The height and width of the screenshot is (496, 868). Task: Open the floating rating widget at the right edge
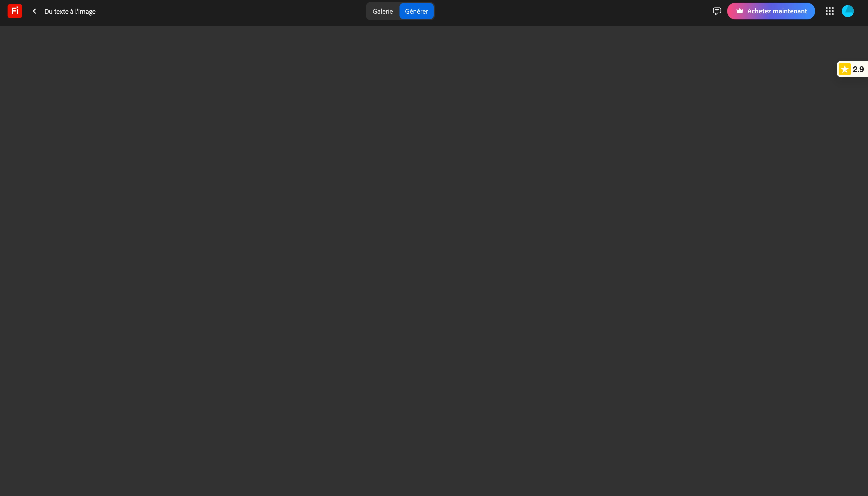[852, 69]
